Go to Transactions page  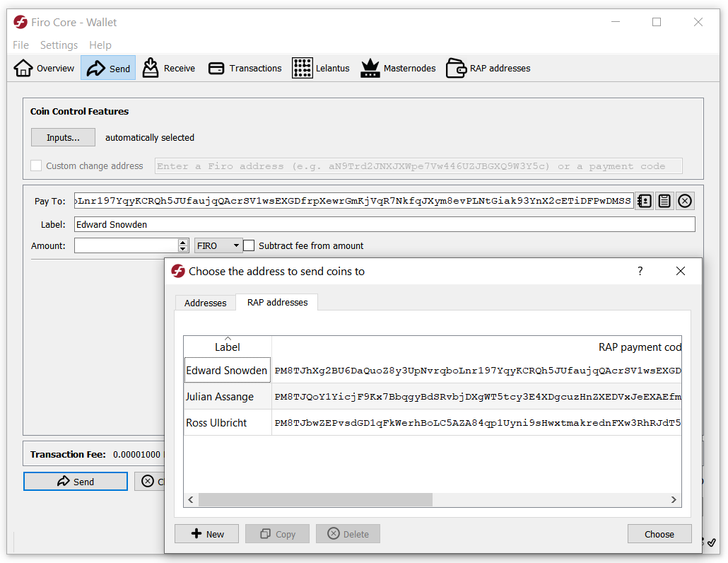click(245, 69)
